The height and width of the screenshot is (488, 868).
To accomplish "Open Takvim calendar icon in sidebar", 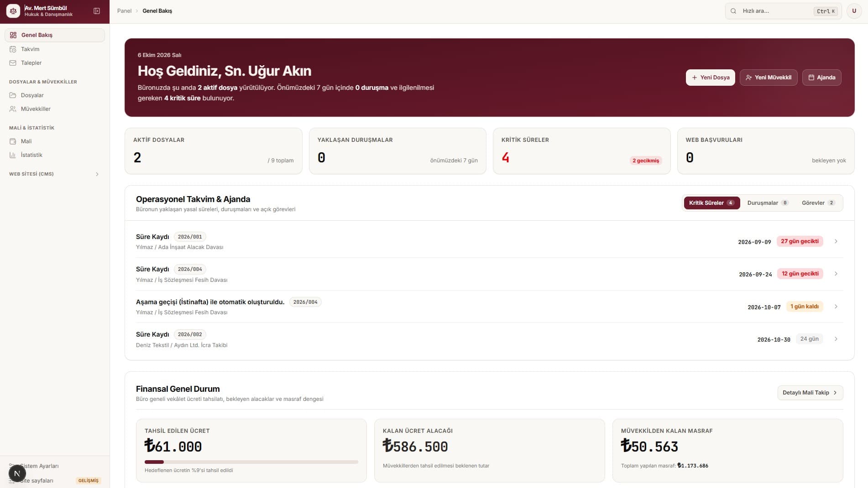I will coord(13,49).
